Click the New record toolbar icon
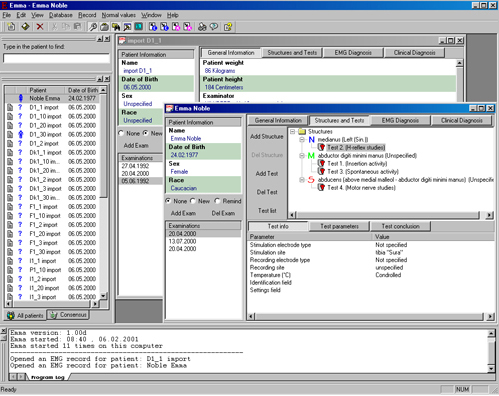Image resolution: width=499 pixels, height=396 pixels. (11, 27)
